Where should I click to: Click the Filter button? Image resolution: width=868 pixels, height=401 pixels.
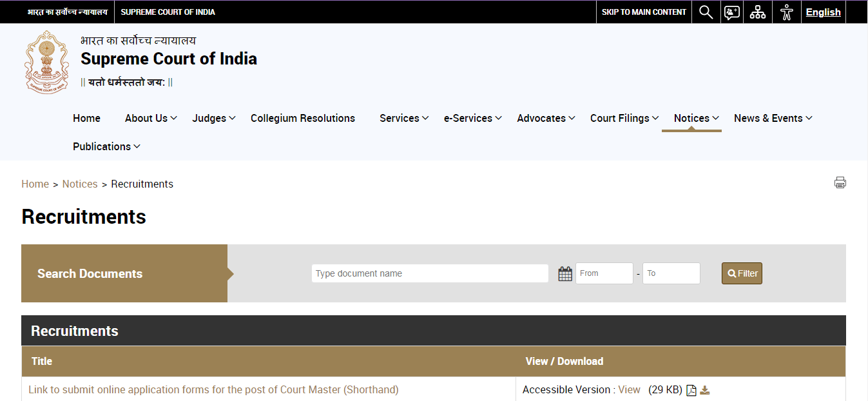pyautogui.click(x=741, y=273)
